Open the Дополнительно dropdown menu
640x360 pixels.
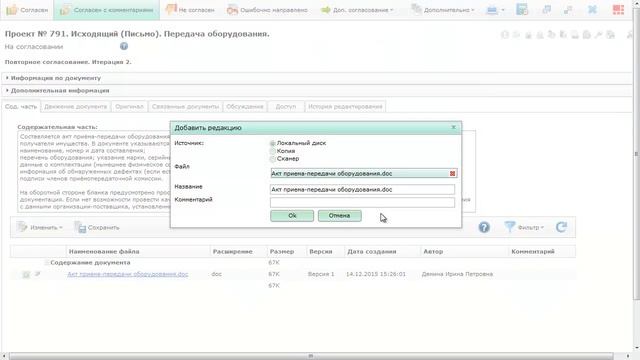click(443, 9)
